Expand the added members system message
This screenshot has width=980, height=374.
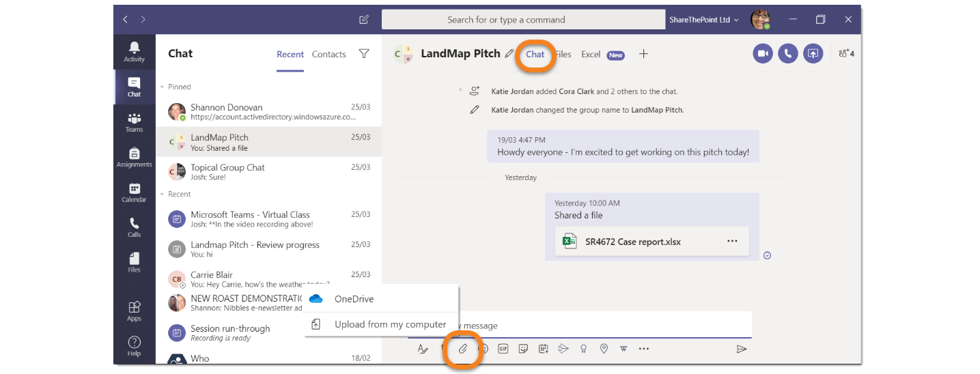(x=460, y=91)
